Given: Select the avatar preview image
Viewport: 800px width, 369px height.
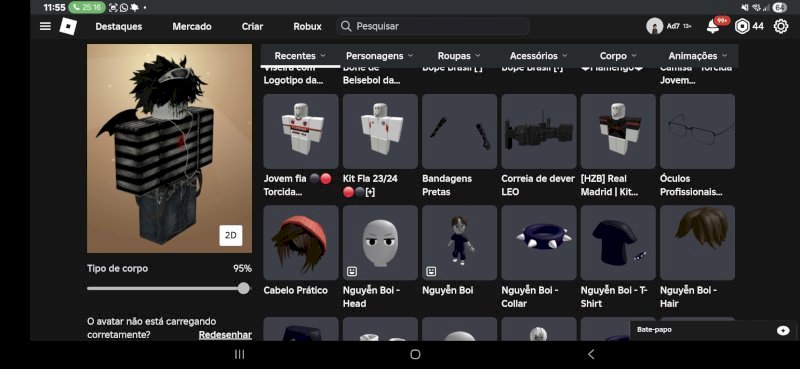Looking at the screenshot, I should [169, 148].
